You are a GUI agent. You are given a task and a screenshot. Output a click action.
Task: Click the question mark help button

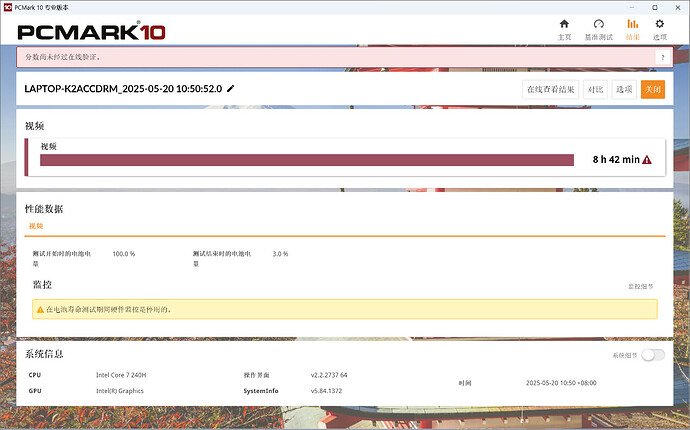(661, 58)
